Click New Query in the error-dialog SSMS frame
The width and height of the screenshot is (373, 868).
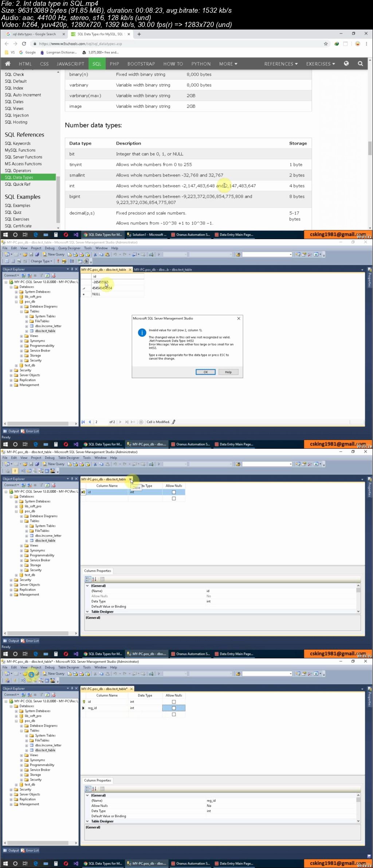pyautogui.click(x=54, y=254)
